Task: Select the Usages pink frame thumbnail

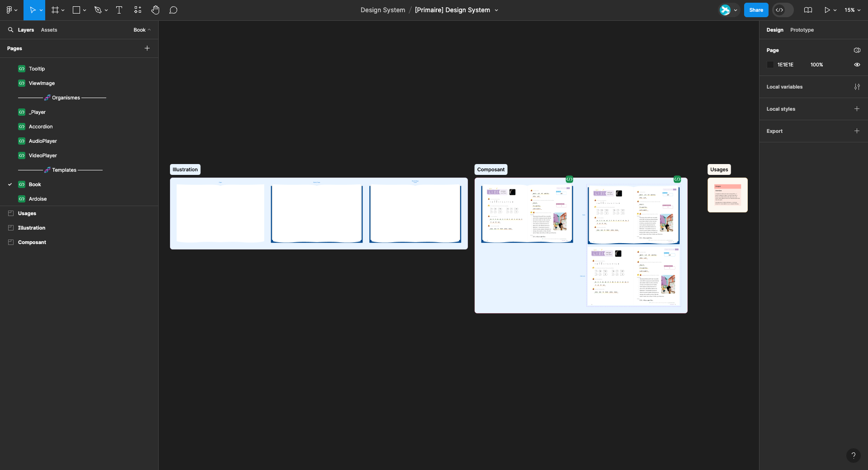Action: pyautogui.click(x=727, y=195)
